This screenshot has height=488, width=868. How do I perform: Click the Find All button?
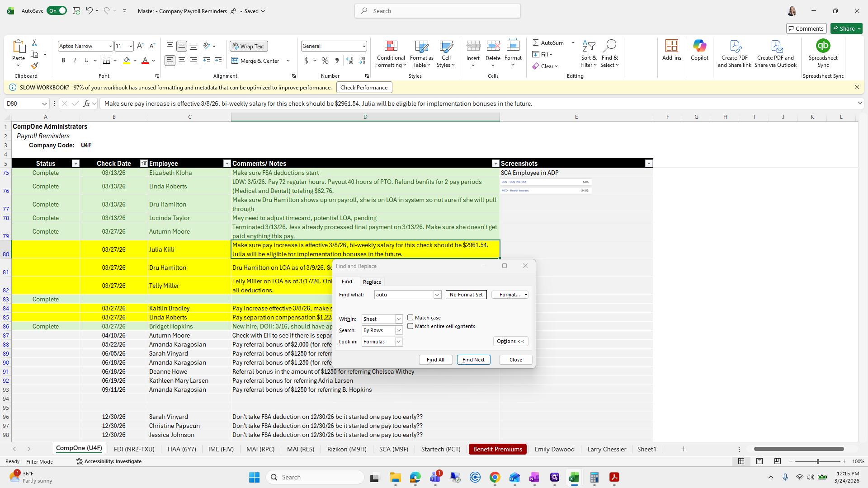click(435, 359)
